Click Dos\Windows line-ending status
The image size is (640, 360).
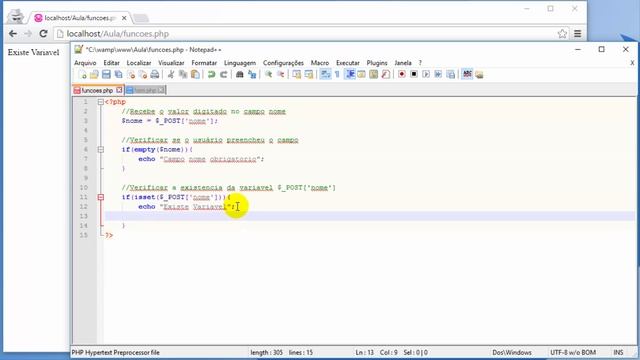512,352
